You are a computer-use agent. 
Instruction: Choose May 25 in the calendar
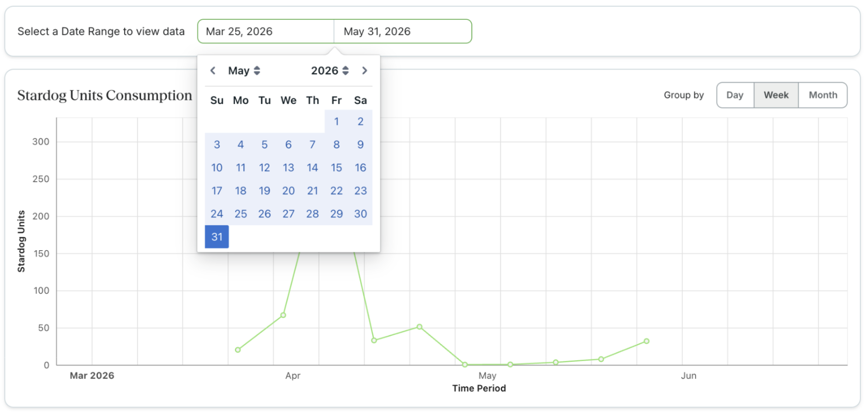[x=241, y=213]
